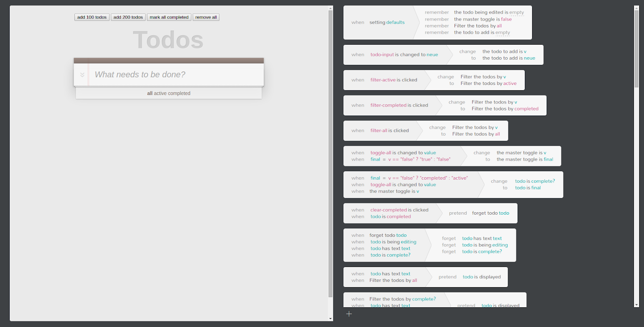Select the 'setting defaults' rule block
This screenshot has height=327, width=644.
tap(378, 23)
